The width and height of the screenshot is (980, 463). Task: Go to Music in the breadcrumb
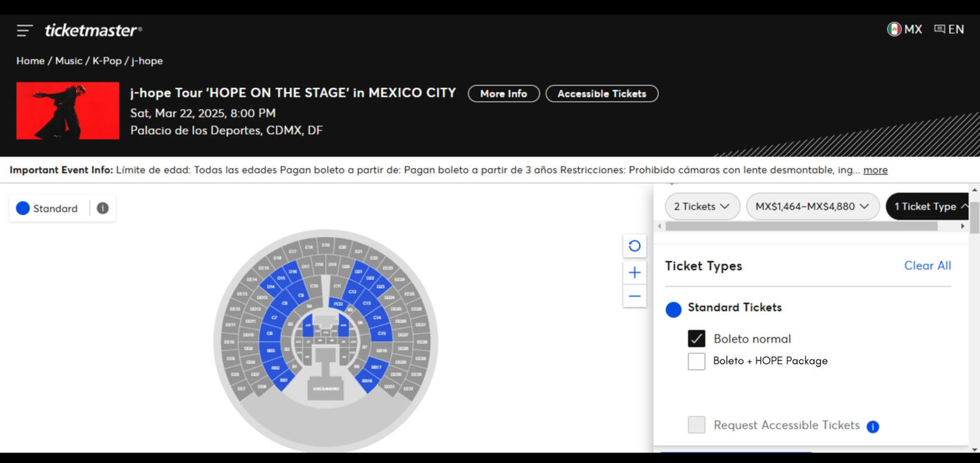pos(68,61)
